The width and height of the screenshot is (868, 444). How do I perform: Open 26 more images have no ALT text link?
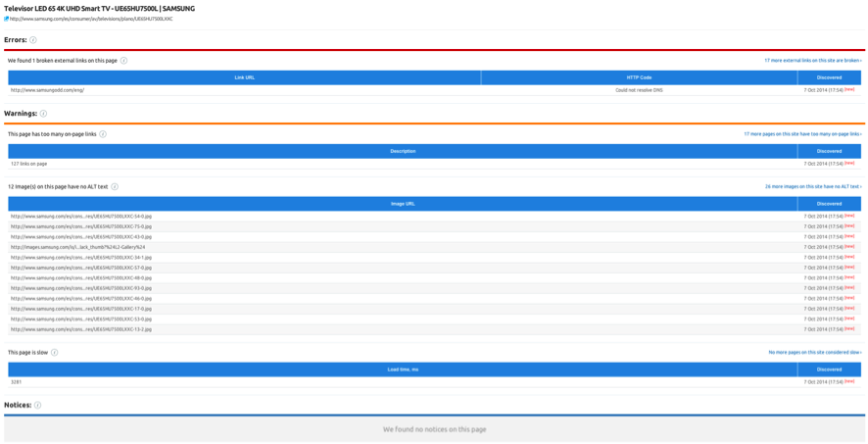coord(812,186)
